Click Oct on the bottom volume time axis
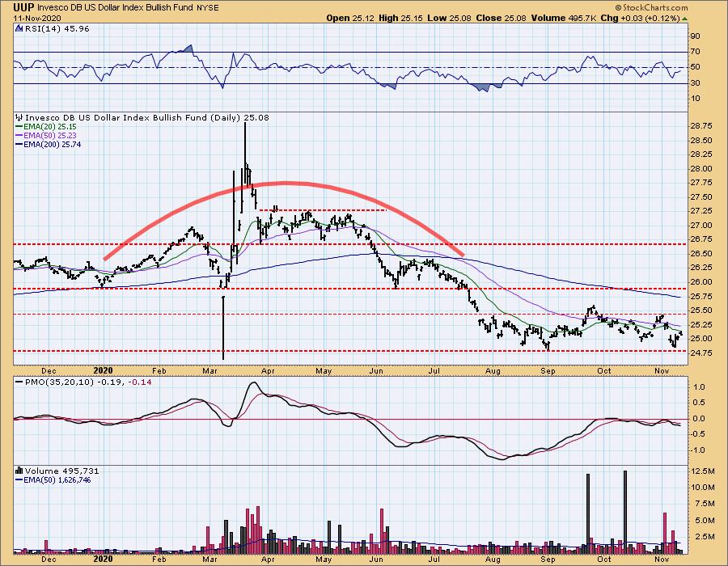The image size is (728, 566). tap(603, 559)
